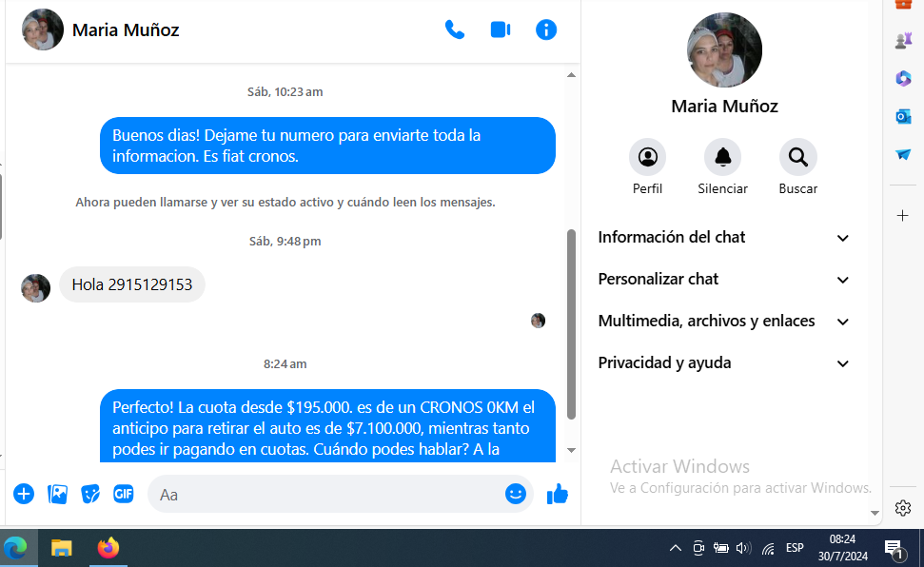Click Maria Muñoz's large profile picture

[x=724, y=50]
